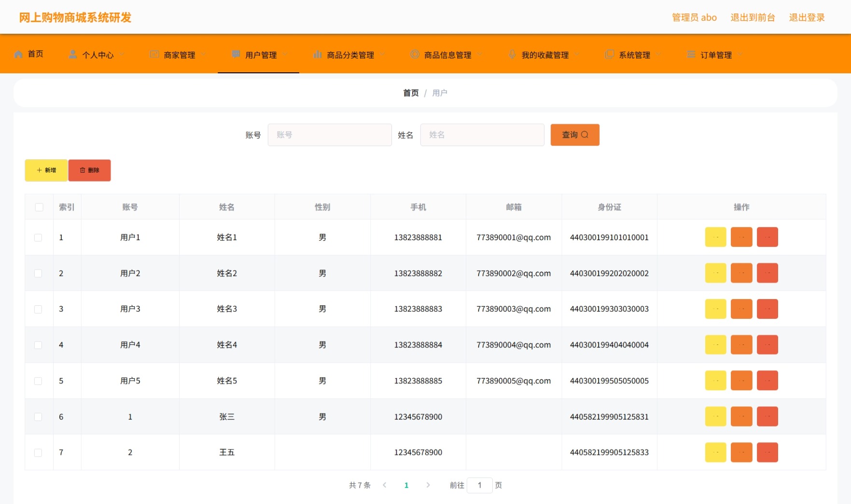This screenshot has width=851, height=504.
Task: Click yellow action button in 王五 row
Action: pos(715,452)
